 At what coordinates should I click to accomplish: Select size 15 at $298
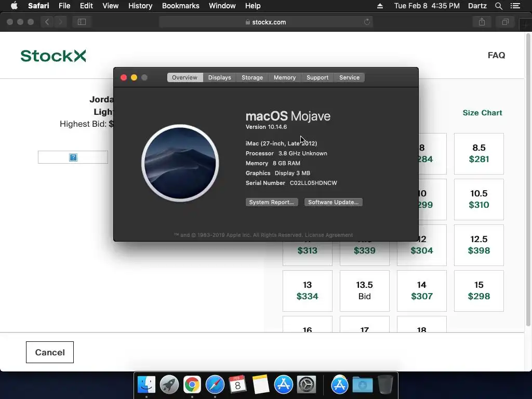pos(478,291)
